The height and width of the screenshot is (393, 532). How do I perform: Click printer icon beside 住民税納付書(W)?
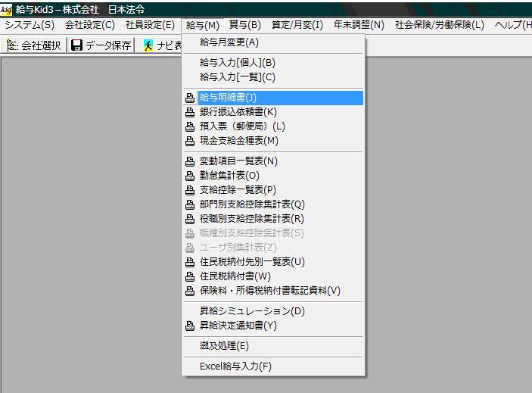tap(190, 276)
